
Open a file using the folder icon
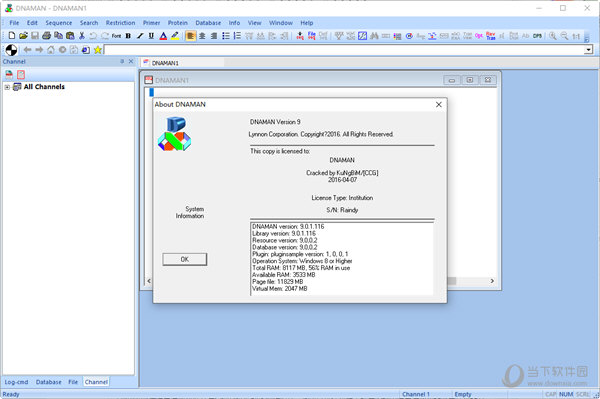pos(23,36)
